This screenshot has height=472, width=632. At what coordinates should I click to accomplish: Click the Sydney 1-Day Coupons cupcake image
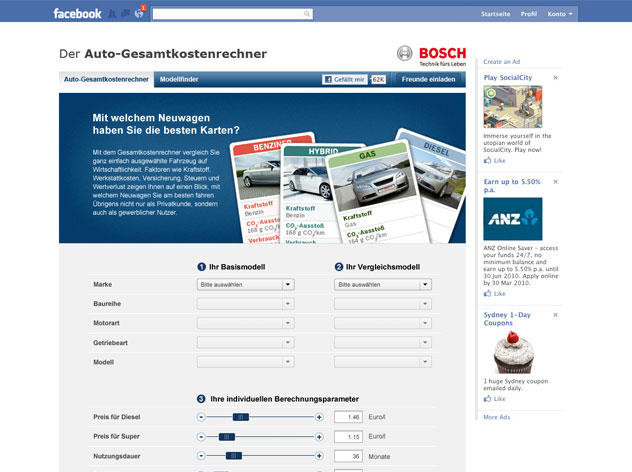512,351
